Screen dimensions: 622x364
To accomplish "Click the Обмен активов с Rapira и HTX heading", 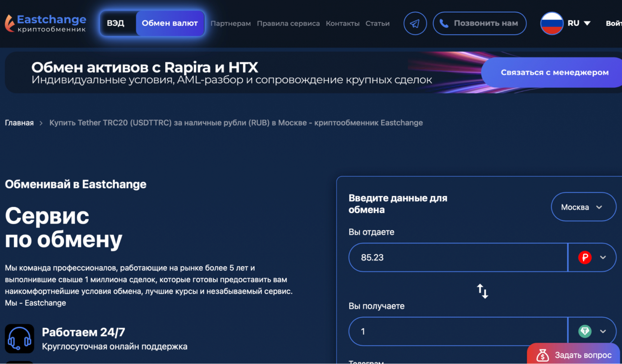I will [145, 68].
